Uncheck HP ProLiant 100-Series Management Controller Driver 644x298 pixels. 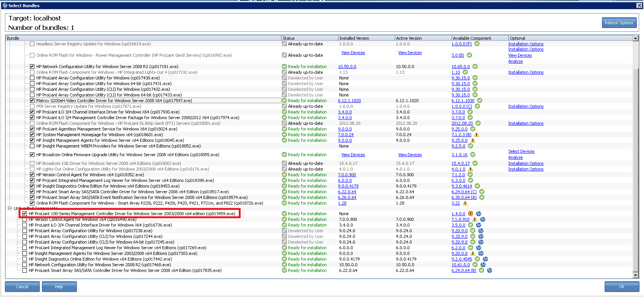[25, 214]
